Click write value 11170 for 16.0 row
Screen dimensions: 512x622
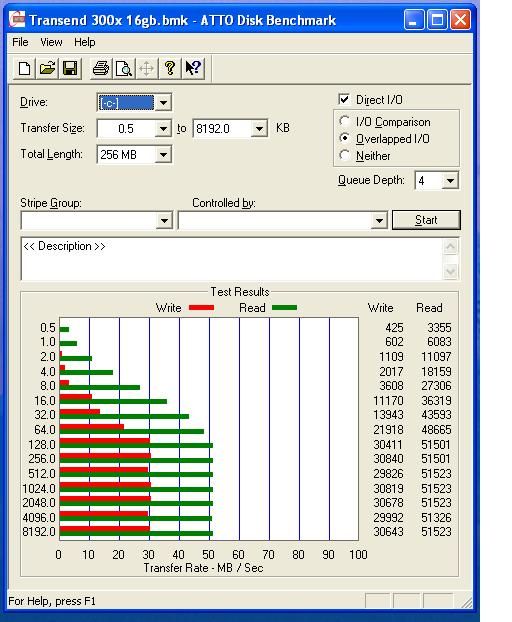click(x=388, y=401)
